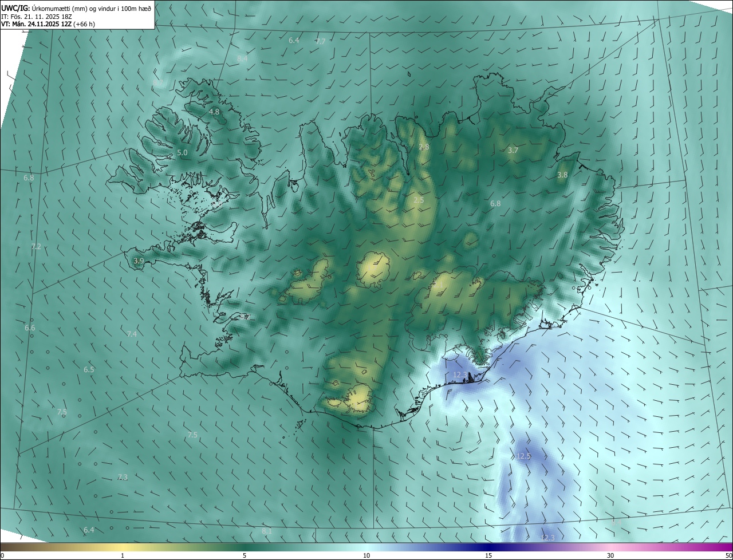Select the 7.2 value label
Viewport: 733px width, 560px height.
[36, 246]
